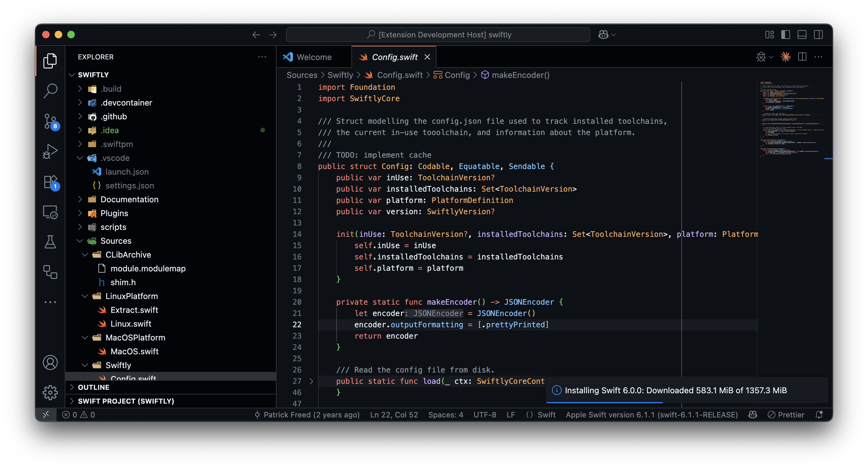Toggle the bottom panel visibility
The width and height of the screenshot is (868, 468).
pos(802,35)
